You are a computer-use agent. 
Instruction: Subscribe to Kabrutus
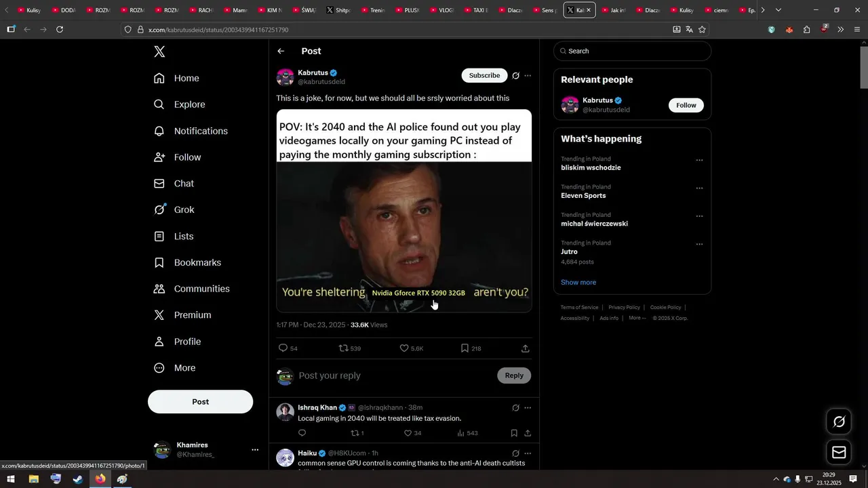click(484, 75)
